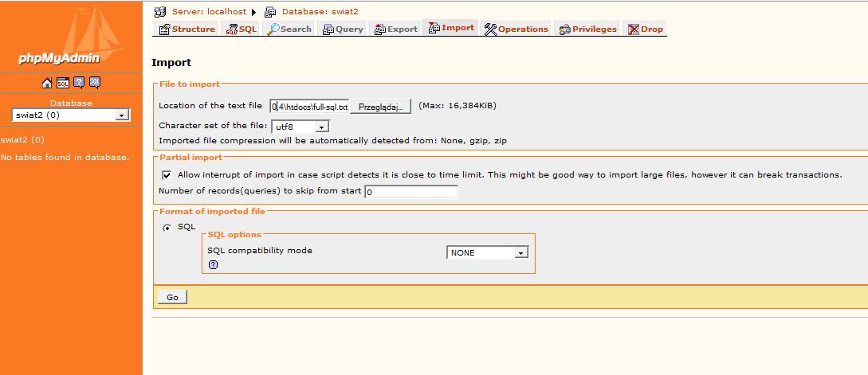Click the server icon in breadcrumb
Screen dimensions: 868x375
point(160,12)
